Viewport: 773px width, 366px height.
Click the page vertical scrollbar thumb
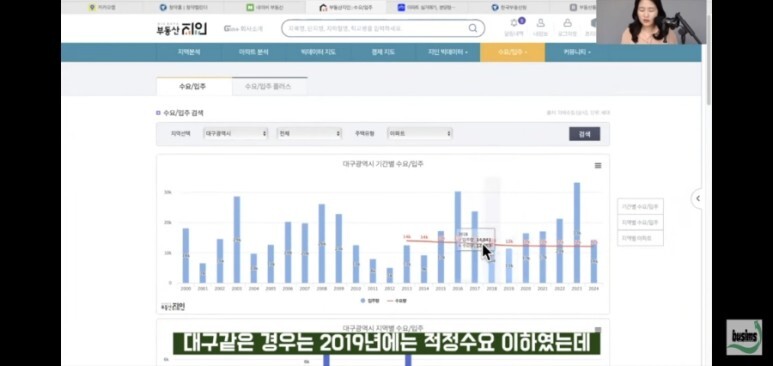pos(708,59)
